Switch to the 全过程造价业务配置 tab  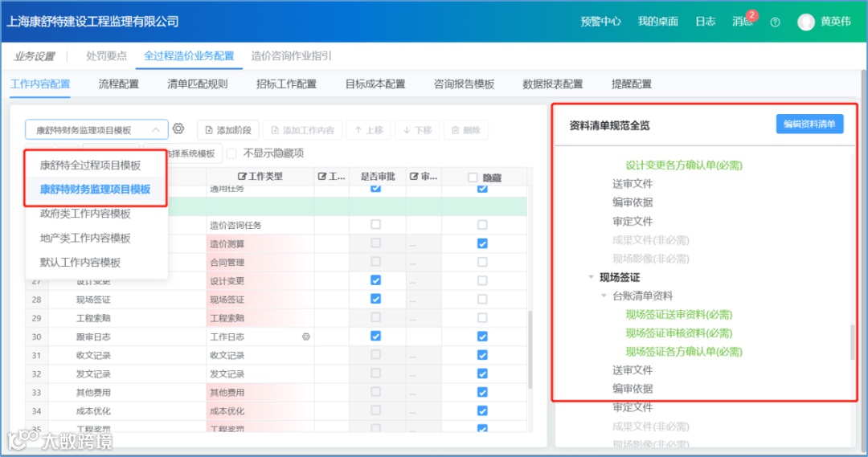189,56
